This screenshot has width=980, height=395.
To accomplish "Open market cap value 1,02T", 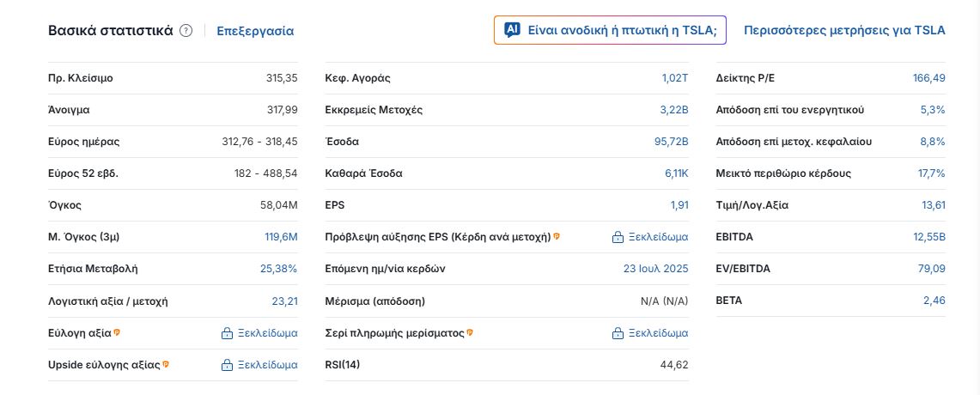I will 675,78.
